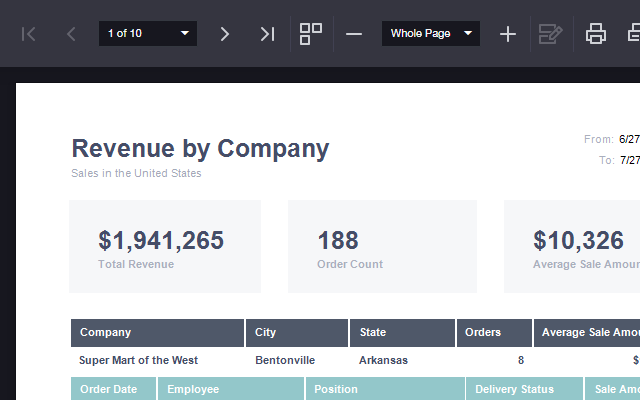Select the Order Count 188 card

(382, 247)
